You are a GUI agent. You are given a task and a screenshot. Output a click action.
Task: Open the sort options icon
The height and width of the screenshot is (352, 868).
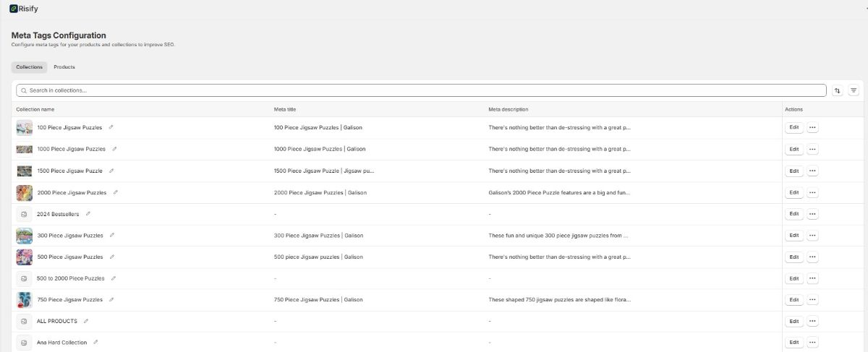tap(838, 90)
